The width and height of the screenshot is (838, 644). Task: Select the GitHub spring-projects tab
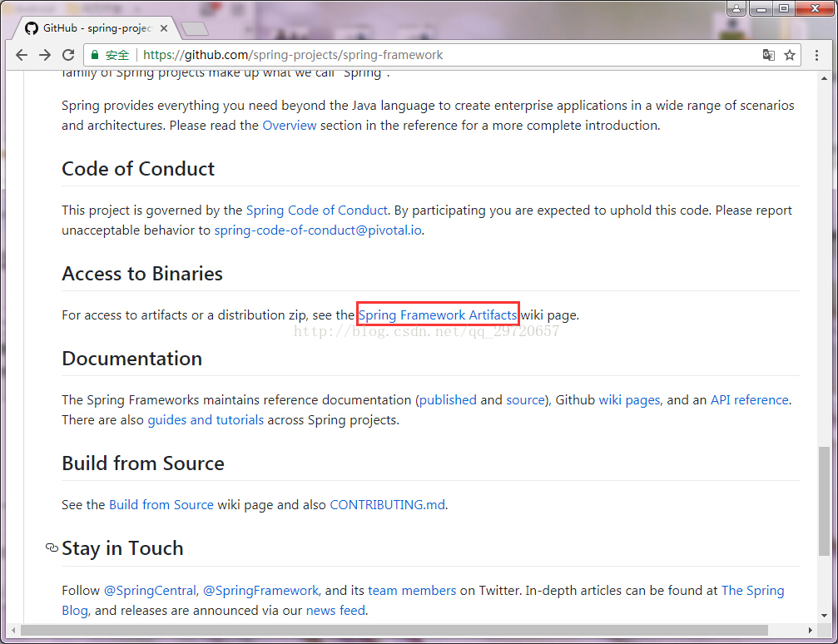click(97, 28)
